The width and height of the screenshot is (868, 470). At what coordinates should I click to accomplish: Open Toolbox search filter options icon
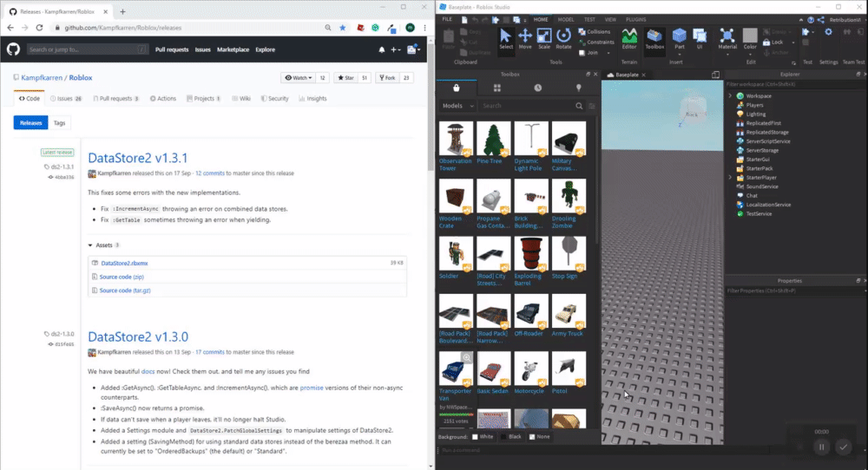592,106
